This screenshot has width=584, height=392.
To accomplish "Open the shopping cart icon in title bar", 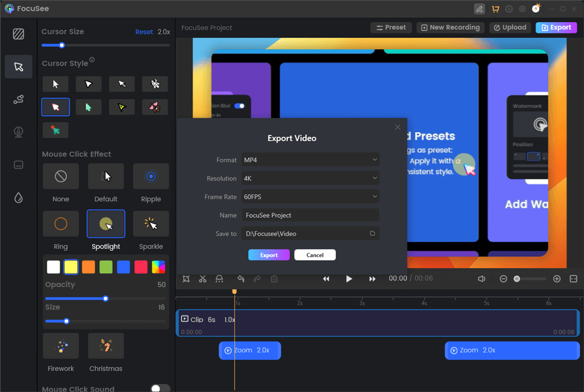I will [x=495, y=9].
